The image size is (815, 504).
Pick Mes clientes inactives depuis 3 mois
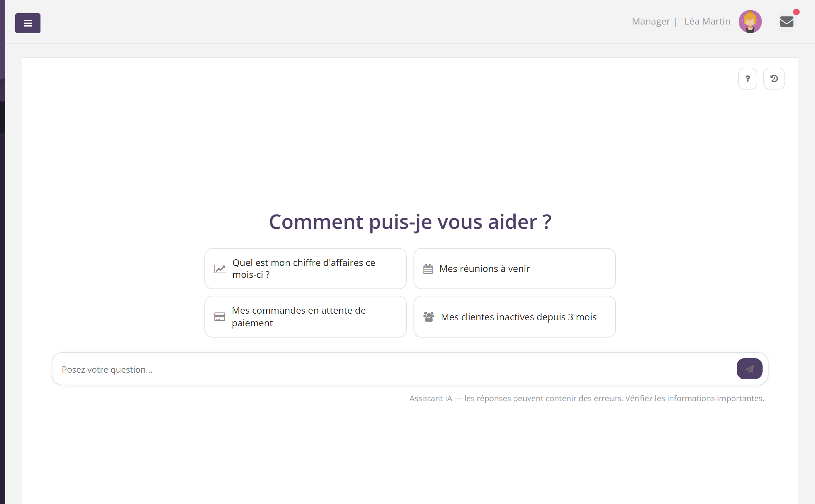pos(514,317)
